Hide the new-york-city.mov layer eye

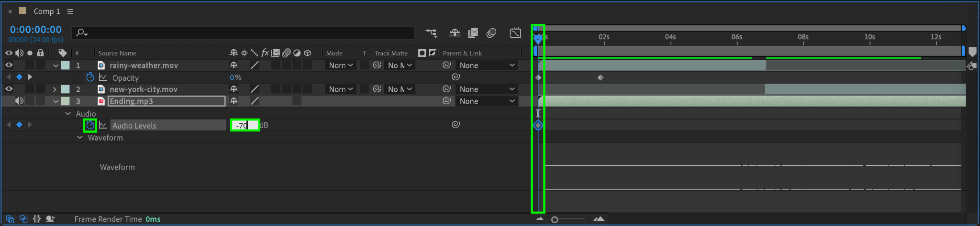[x=9, y=89]
